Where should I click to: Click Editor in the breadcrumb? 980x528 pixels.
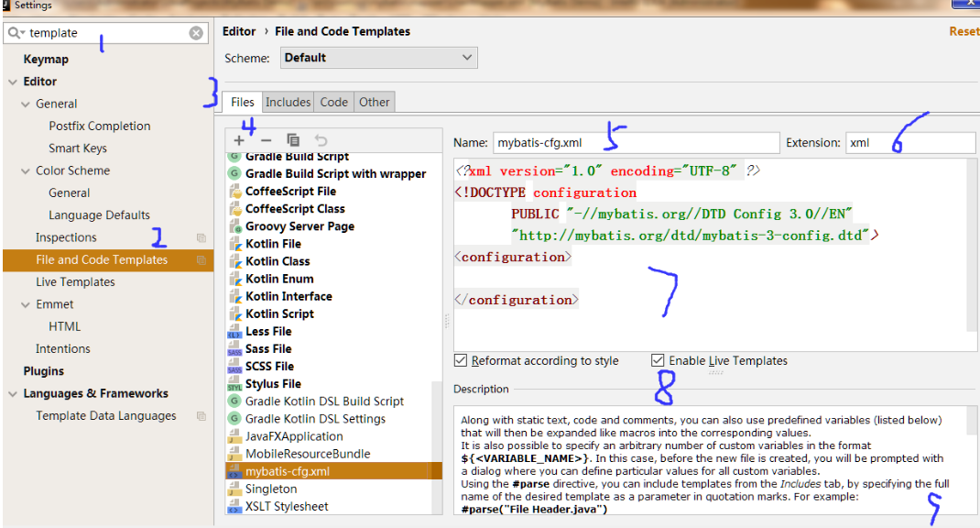click(x=239, y=31)
